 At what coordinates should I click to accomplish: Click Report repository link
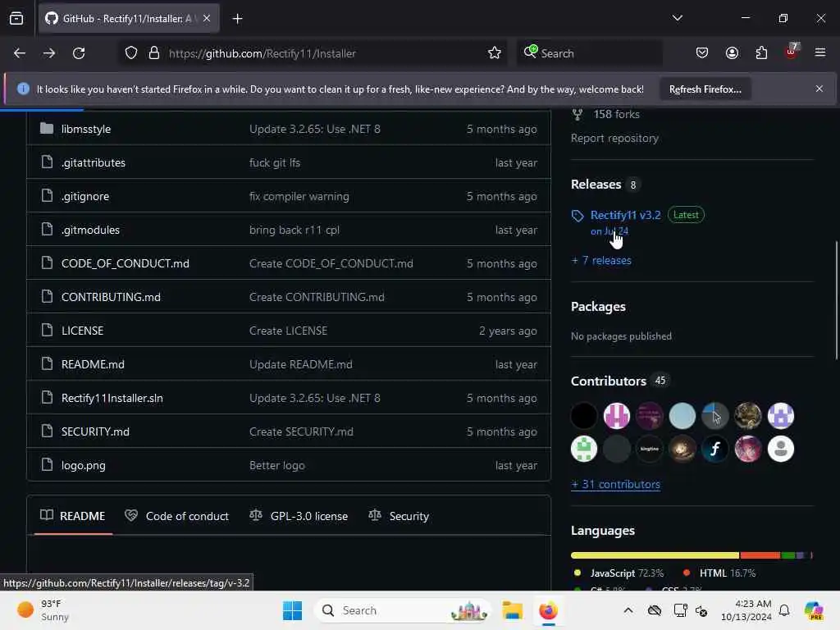(x=614, y=138)
